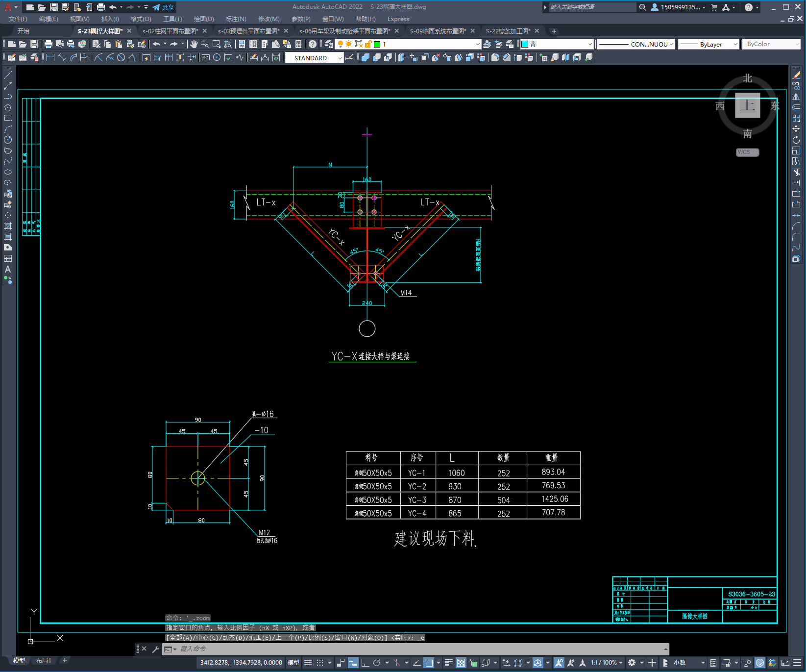This screenshot has width=806, height=672.
Task: Open the Layer Properties Manager icon
Action: click(x=329, y=44)
